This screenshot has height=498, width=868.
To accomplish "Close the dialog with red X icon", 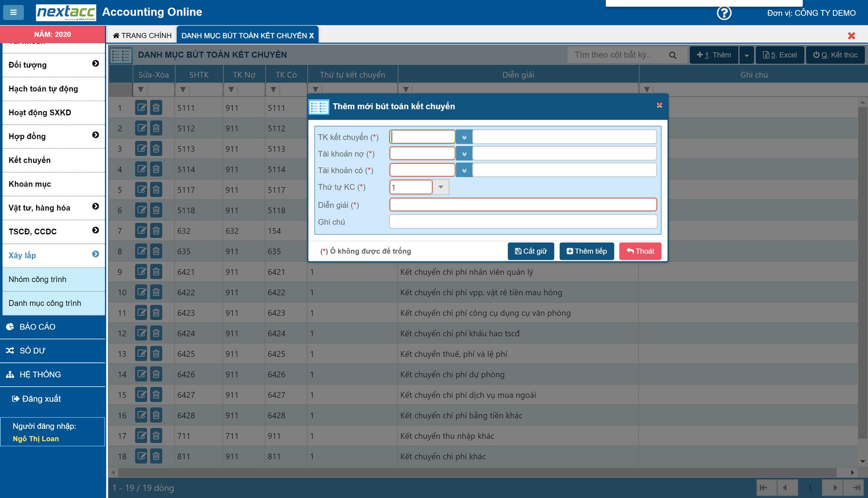I will pos(660,106).
